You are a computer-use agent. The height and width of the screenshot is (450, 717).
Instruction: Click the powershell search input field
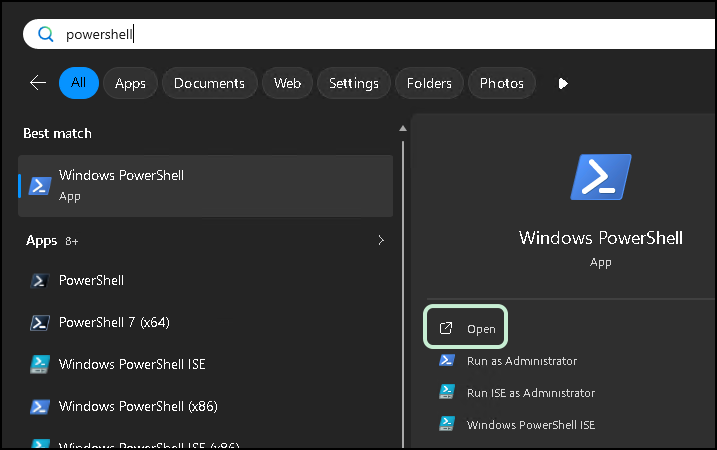[369, 34]
